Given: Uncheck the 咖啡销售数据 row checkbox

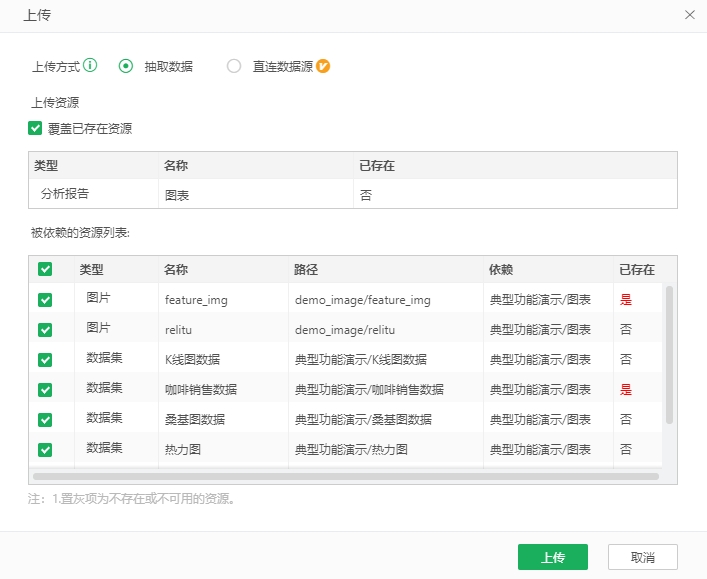Looking at the screenshot, I should [x=45, y=389].
